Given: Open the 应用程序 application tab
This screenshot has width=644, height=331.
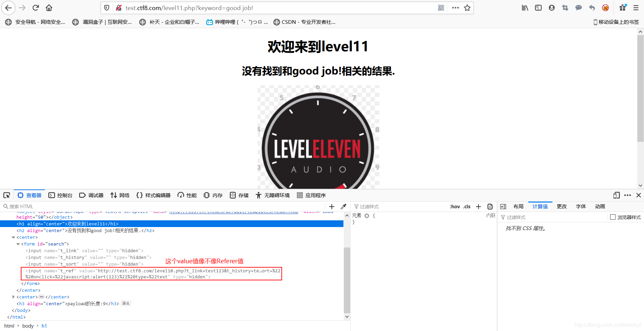Looking at the screenshot, I should coord(311,195).
